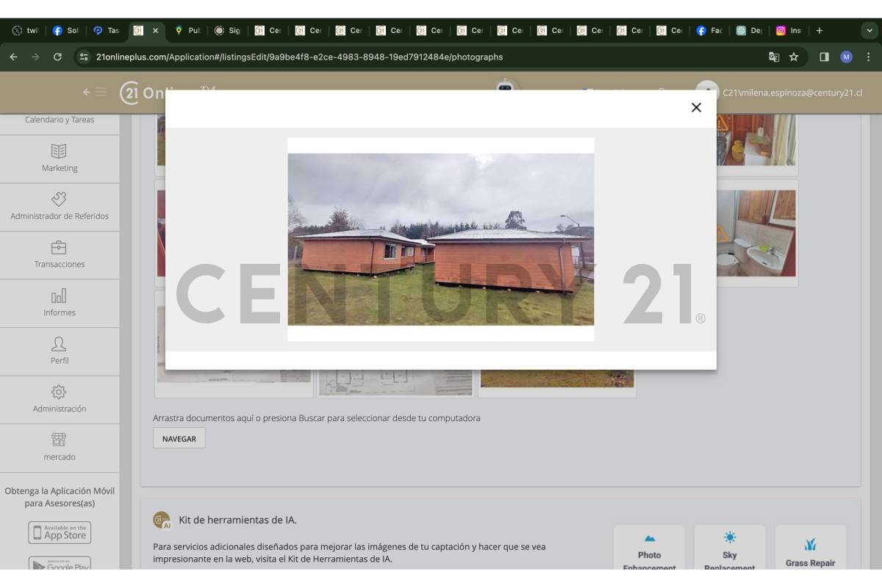Click the Sky Replacement sun icon
The height and width of the screenshot is (588, 882).
[x=730, y=537]
